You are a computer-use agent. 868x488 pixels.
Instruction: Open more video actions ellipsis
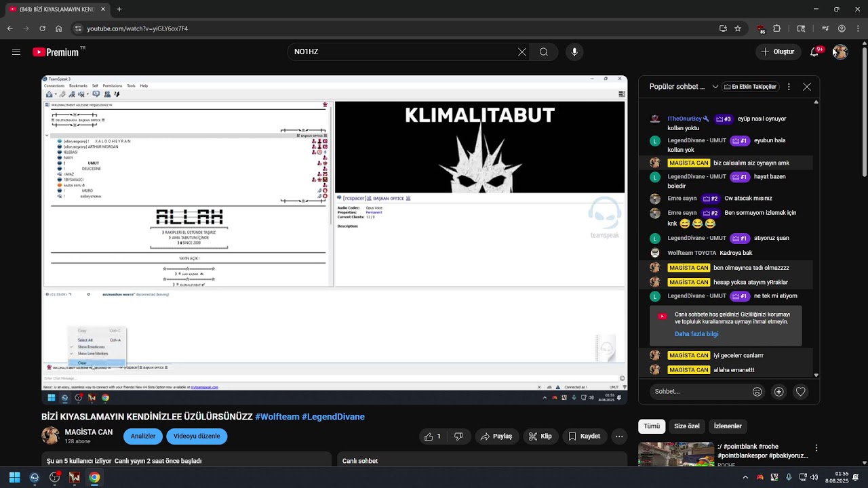click(619, 436)
